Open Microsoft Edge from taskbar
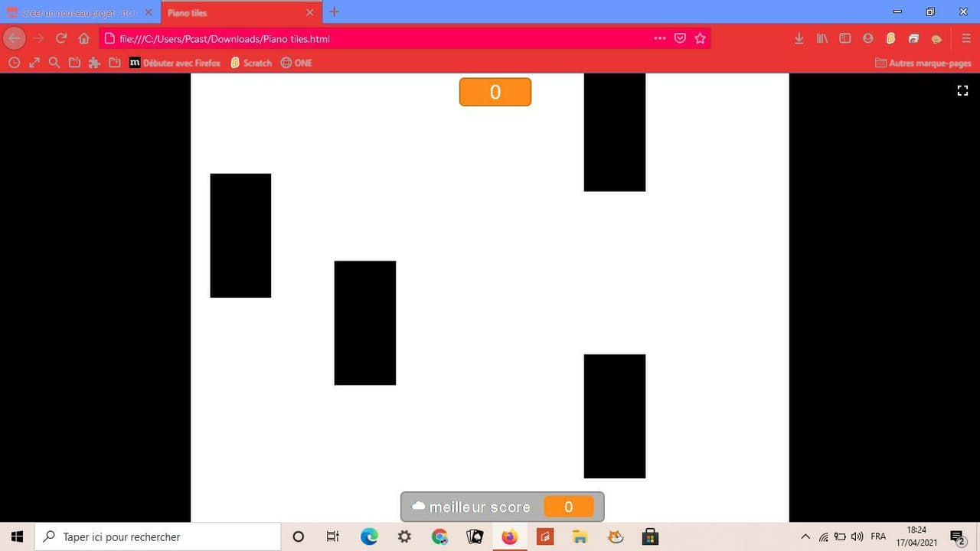Screen dimensions: 980x551 pyautogui.click(x=369, y=536)
